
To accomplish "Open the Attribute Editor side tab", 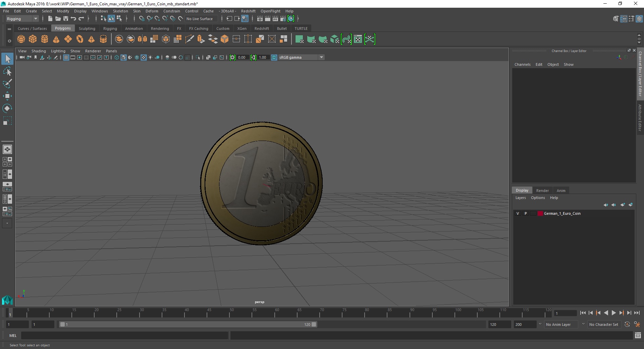I will pos(640,117).
